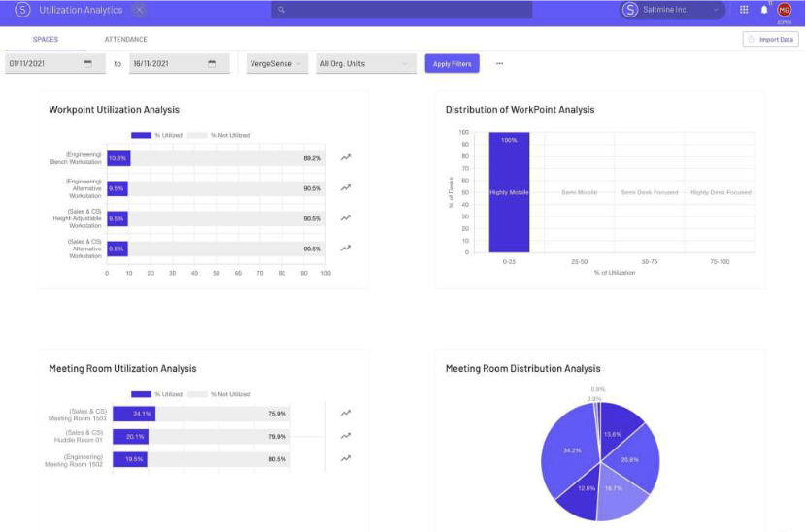
Task: Expand the All Org. Units dropdown
Action: coord(365,64)
